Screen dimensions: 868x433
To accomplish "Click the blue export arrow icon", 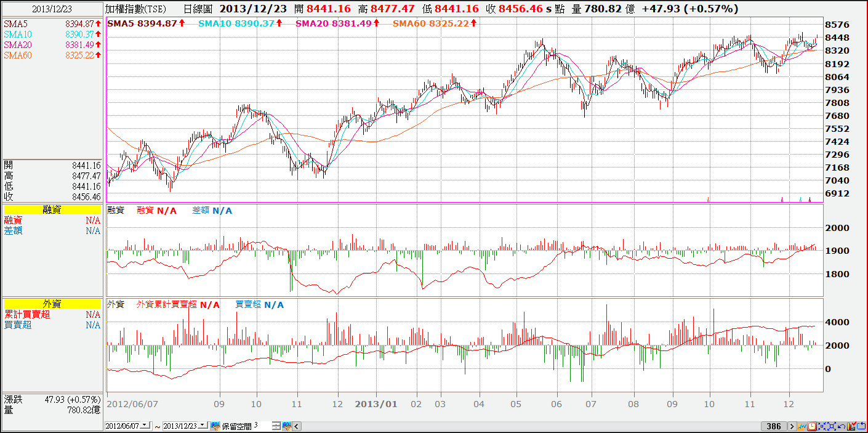I will [861, 426].
